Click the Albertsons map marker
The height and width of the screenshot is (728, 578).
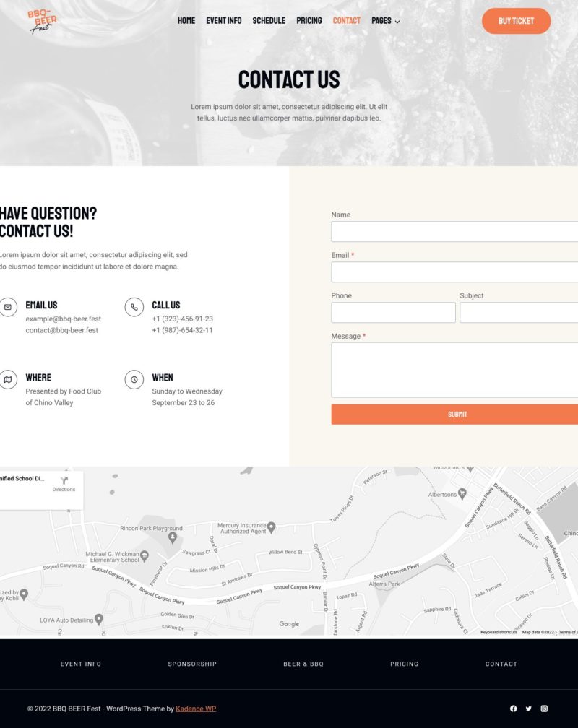coord(462,493)
